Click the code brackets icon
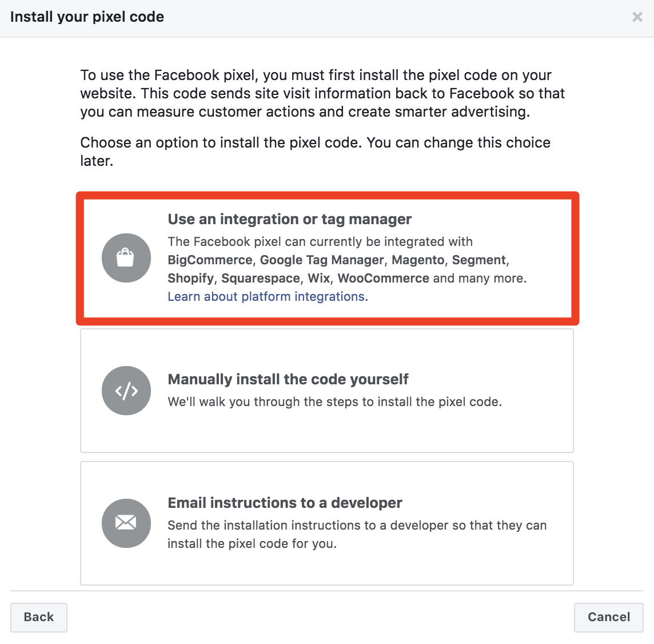The height and width of the screenshot is (644, 654). [126, 391]
